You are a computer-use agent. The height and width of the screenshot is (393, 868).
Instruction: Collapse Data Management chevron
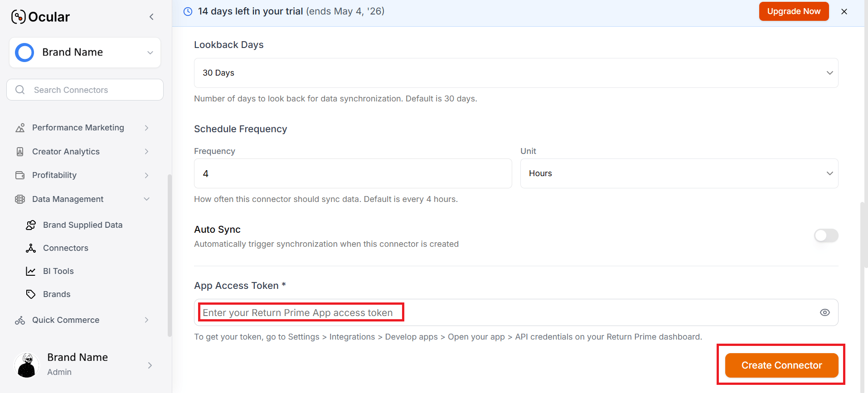click(146, 199)
